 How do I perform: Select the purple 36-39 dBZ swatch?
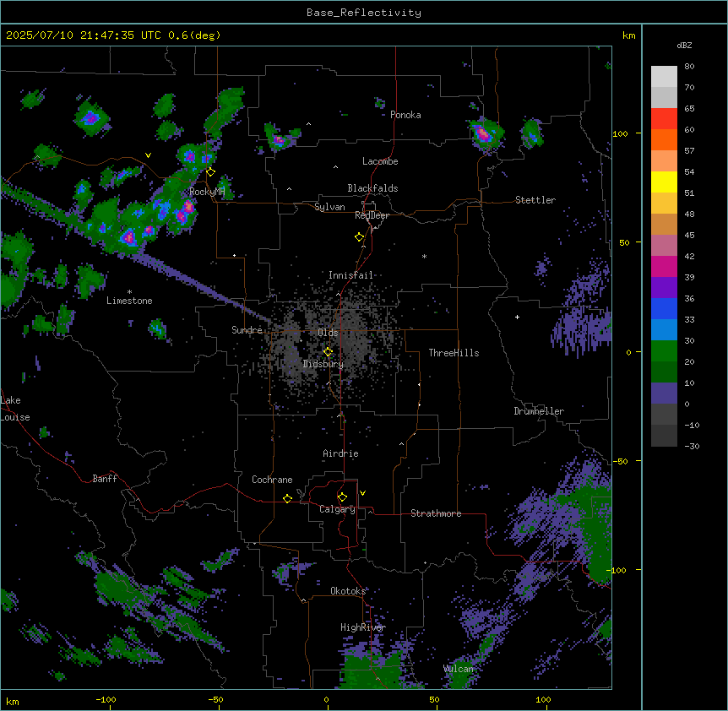tap(664, 288)
